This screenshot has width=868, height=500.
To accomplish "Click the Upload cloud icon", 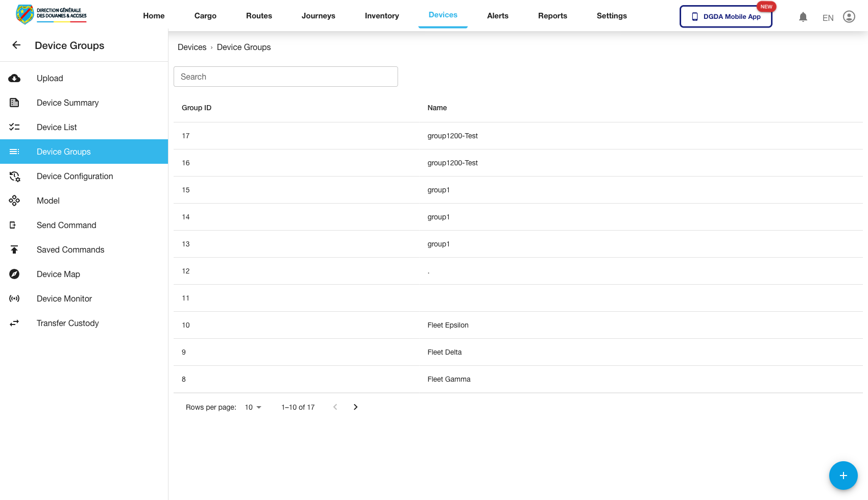I will pyautogui.click(x=14, y=78).
